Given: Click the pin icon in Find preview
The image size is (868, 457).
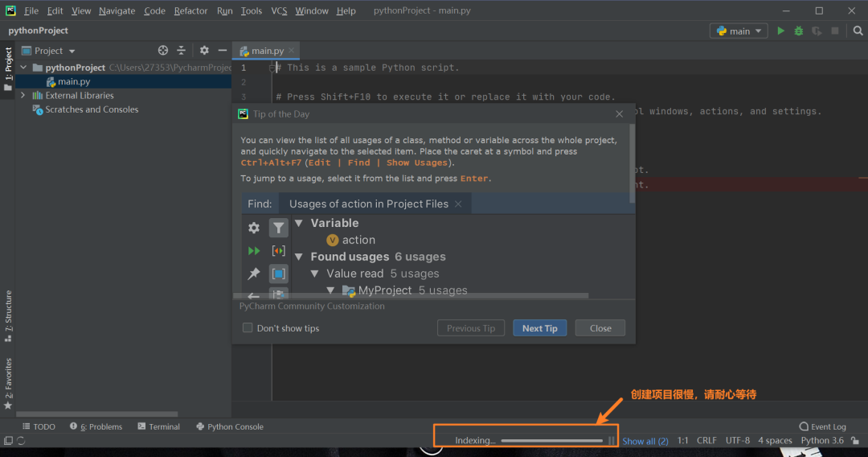Looking at the screenshot, I should (x=253, y=274).
